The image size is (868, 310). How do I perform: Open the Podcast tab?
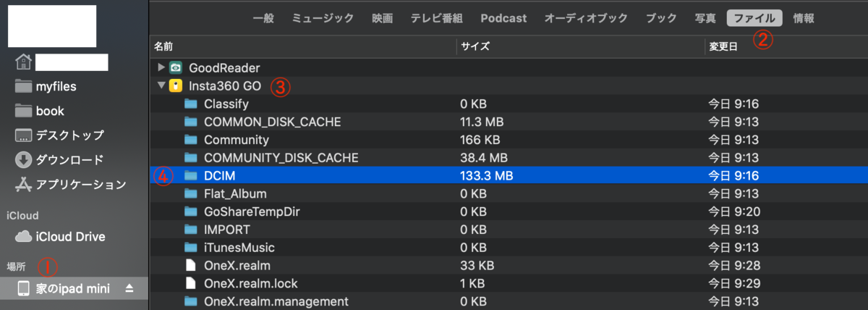[x=503, y=18]
